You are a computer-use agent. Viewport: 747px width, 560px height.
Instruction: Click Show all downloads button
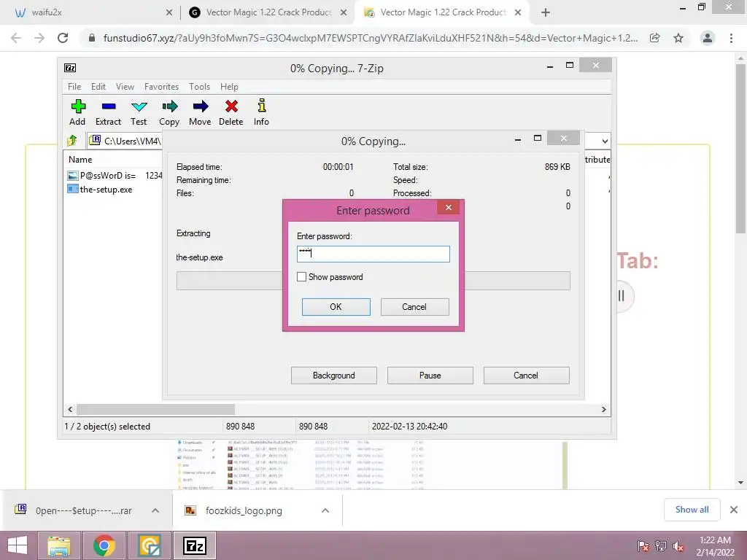pyautogui.click(x=692, y=510)
